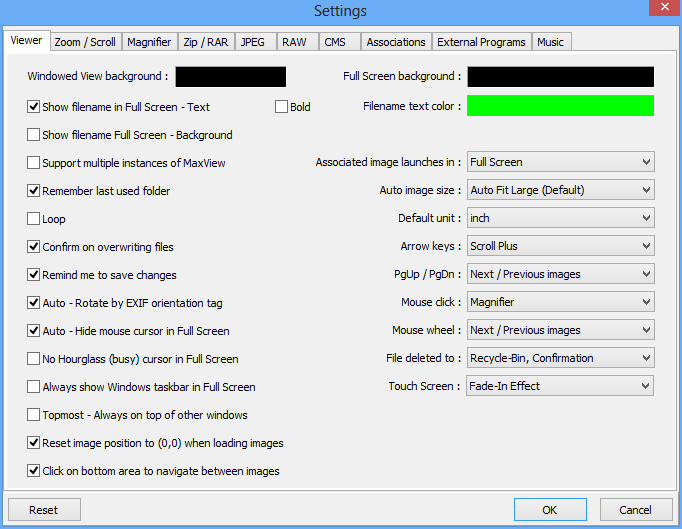
Task: Close the Settings dialog window
Action: tap(665, 7)
